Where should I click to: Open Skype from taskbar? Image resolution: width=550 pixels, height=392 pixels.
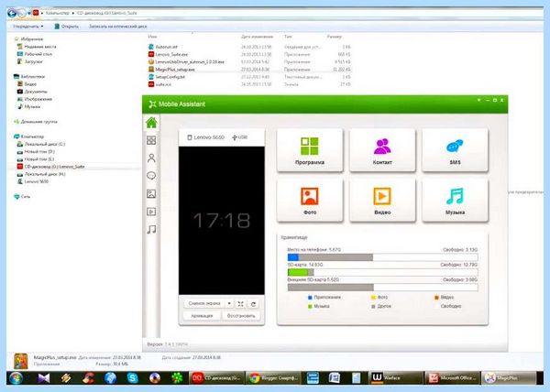tap(133, 378)
